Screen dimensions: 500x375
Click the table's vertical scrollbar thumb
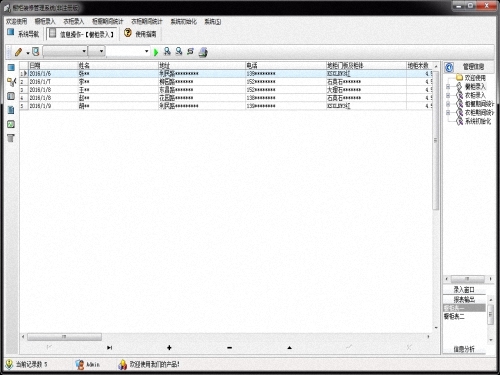(x=435, y=140)
